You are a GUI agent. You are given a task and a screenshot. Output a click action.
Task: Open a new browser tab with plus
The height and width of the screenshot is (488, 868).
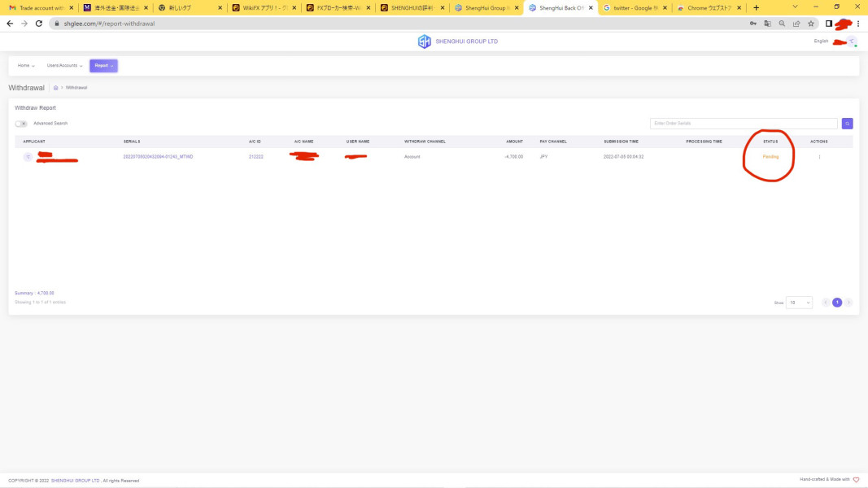pyautogui.click(x=757, y=8)
